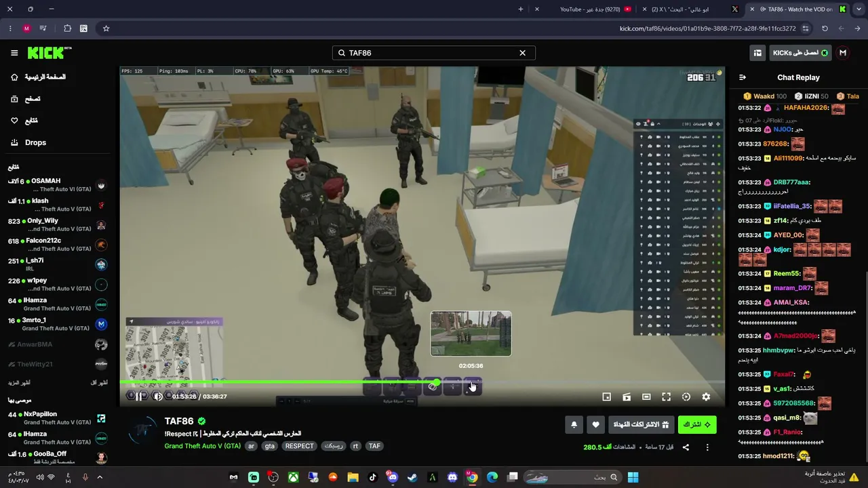Open the Drops page in sidebar
868x488 pixels.
[28, 142]
